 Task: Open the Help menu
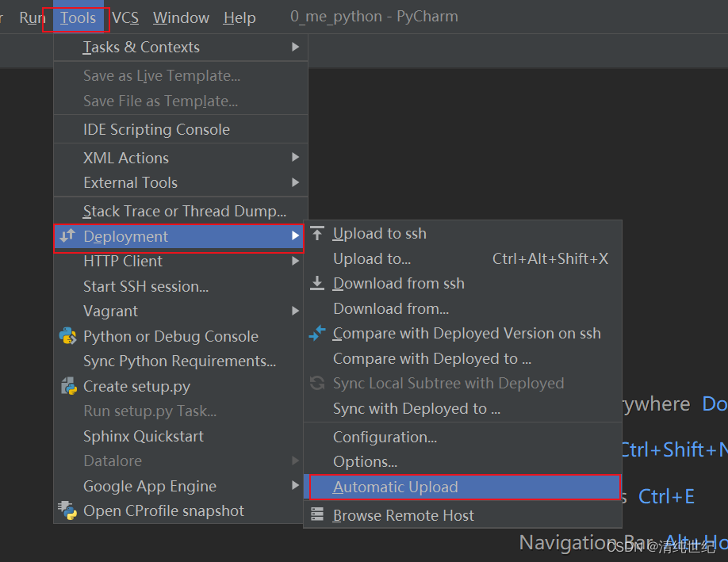pos(239,17)
